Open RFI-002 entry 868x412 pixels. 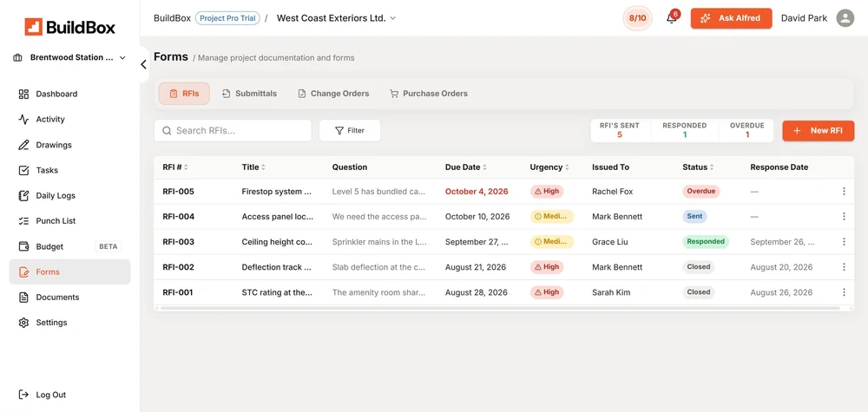point(503,267)
